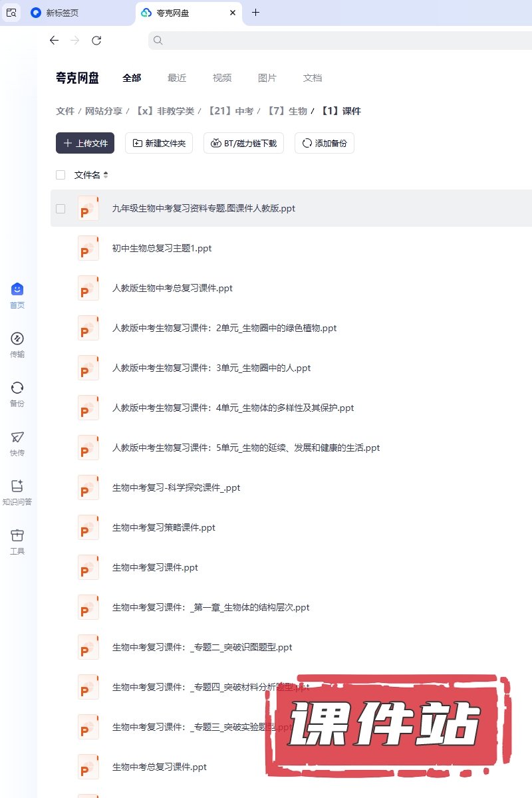Screen dimensions: 532x798
Task: Open a new browser tab with plus icon
Action: point(256,13)
